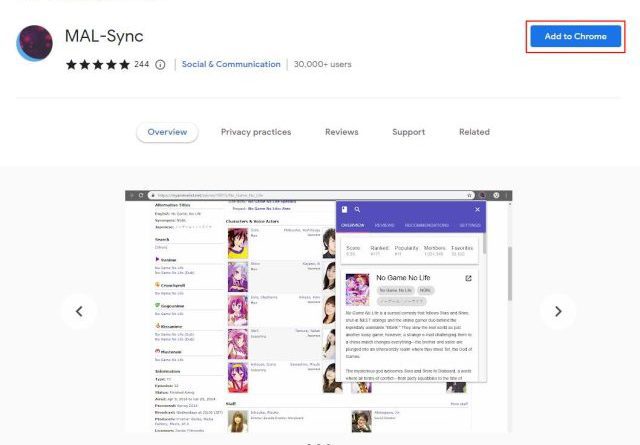Click the MAL-Sync preview screenshot image
The height and width of the screenshot is (445, 640).
pos(318,311)
